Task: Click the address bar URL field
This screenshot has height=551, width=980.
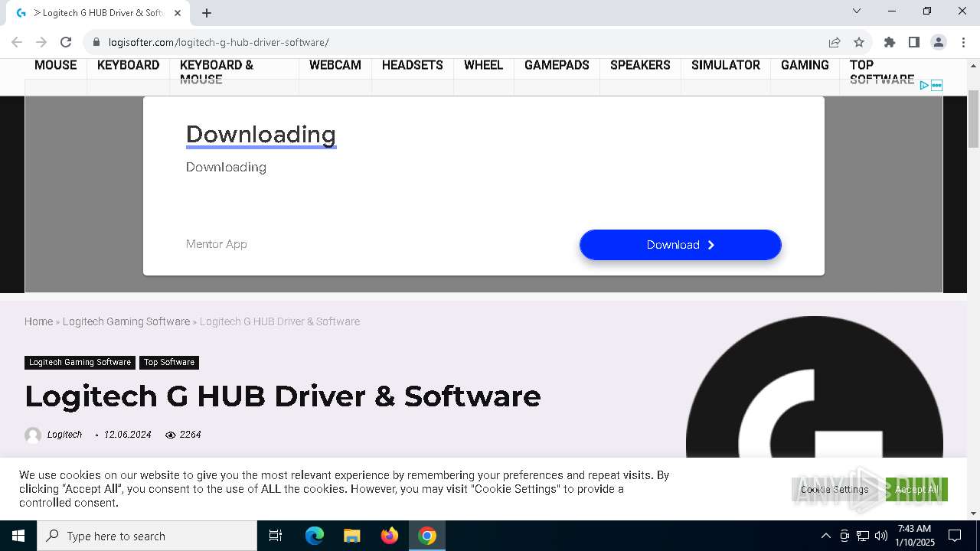Action: (459, 42)
